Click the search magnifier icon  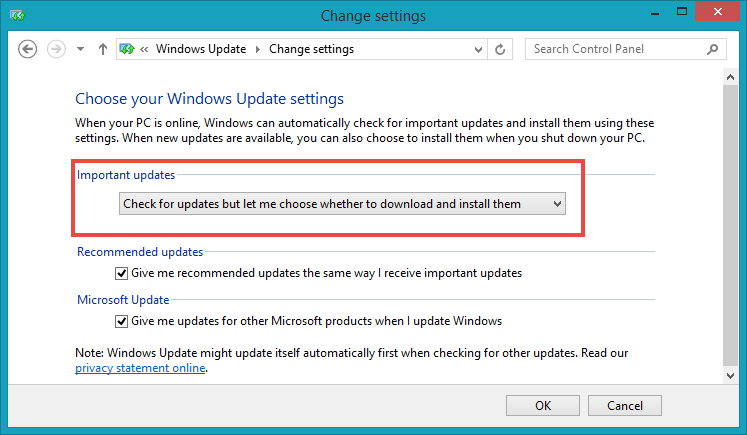[x=712, y=49]
